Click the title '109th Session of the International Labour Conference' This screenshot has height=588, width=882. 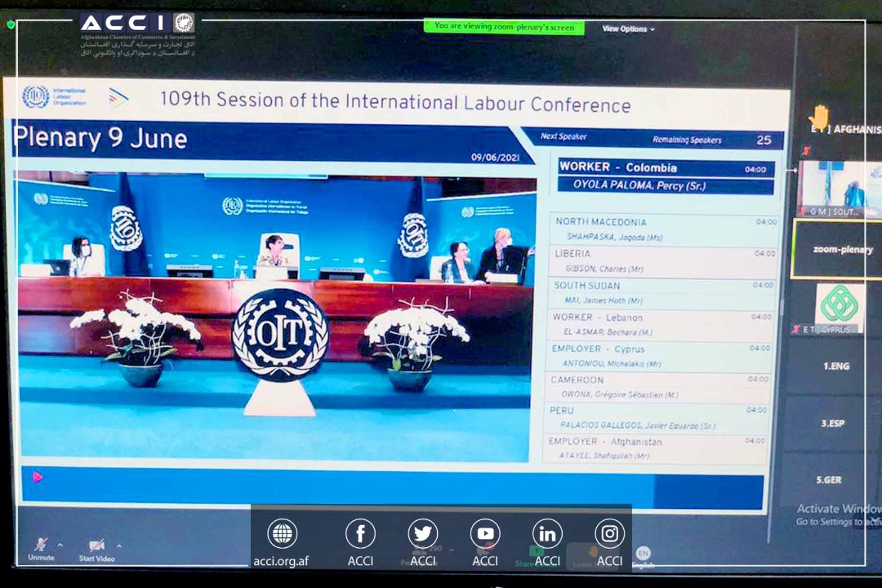[x=395, y=102]
